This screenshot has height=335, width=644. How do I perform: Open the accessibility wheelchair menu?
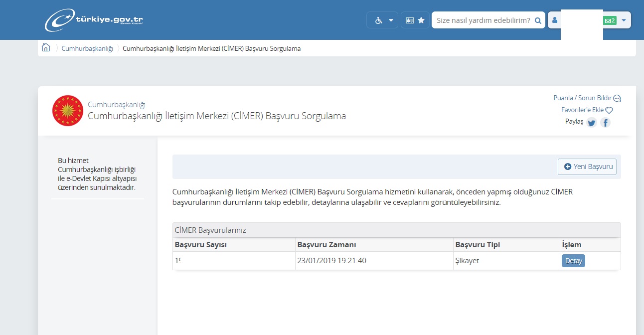(378, 20)
